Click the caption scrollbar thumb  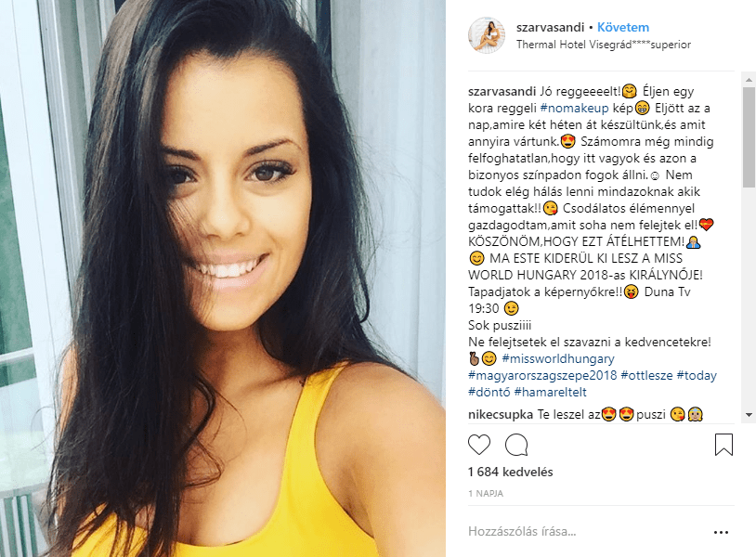pos(749,137)
